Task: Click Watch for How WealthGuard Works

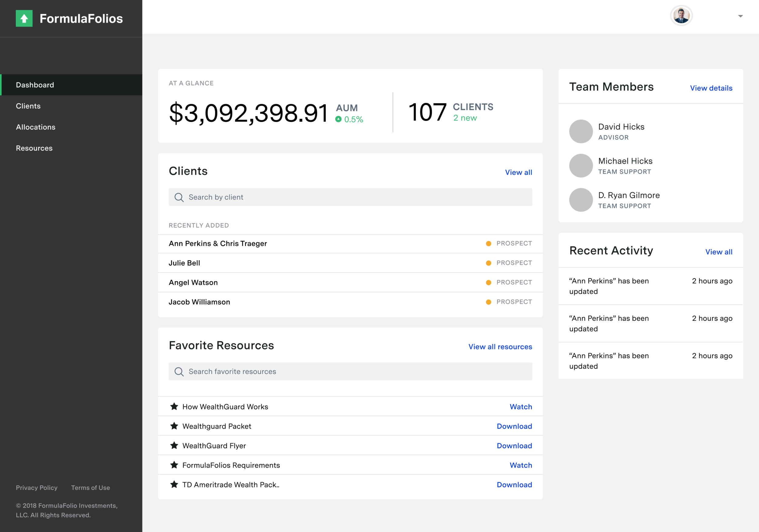Action: tap(521, 407)
